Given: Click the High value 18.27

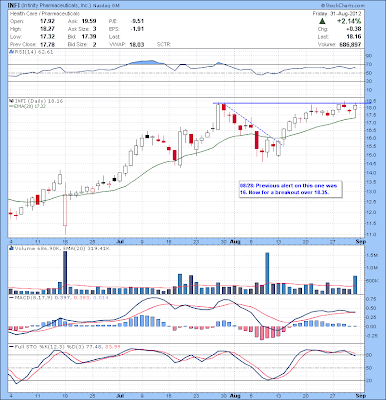Looking at the screenshot, I should pos(47,29).
